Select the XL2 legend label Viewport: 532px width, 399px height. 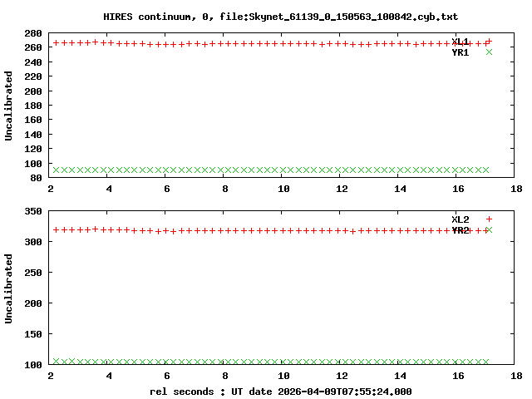click(x=461, y=219)
